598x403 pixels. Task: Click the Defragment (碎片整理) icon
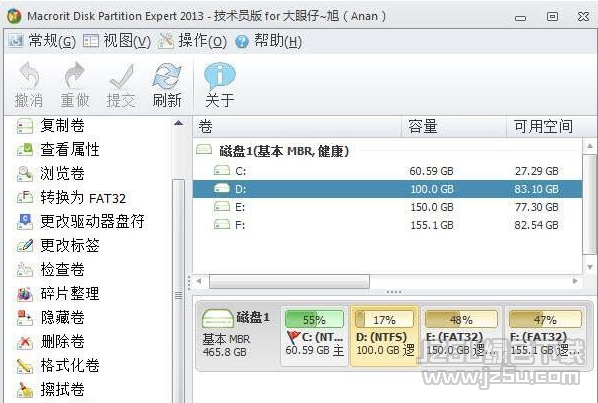pyautogui.click(x=25, y=294)
